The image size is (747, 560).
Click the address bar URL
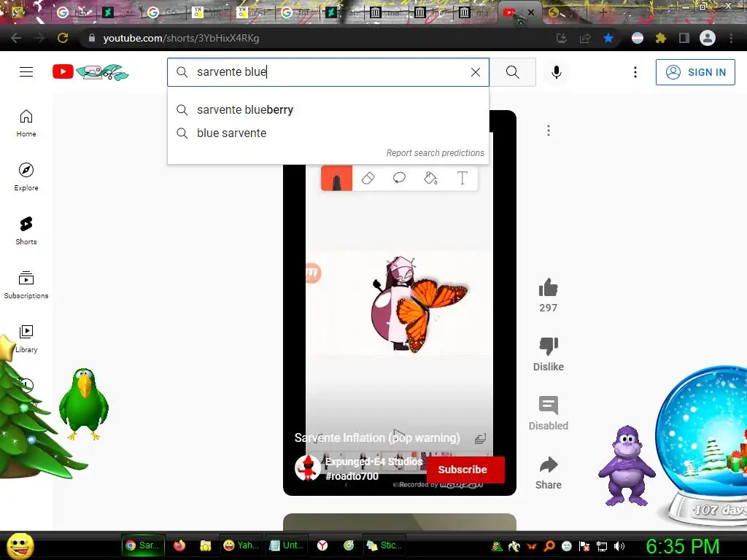click(x=181, y=38)
